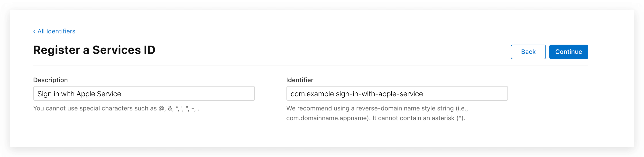Click "com.domainname.appname" in the Identifier hint

(327, 118)
